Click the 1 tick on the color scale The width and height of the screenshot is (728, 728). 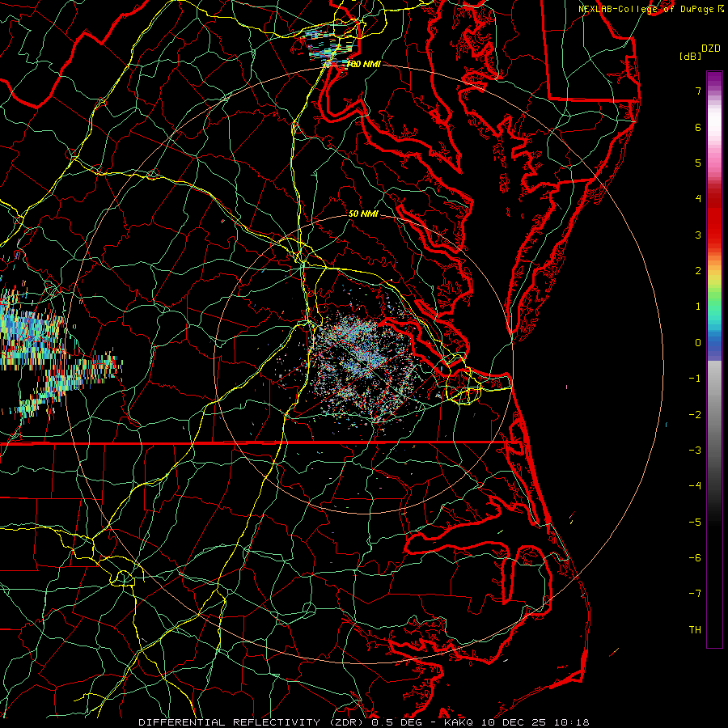click(698, 307)
